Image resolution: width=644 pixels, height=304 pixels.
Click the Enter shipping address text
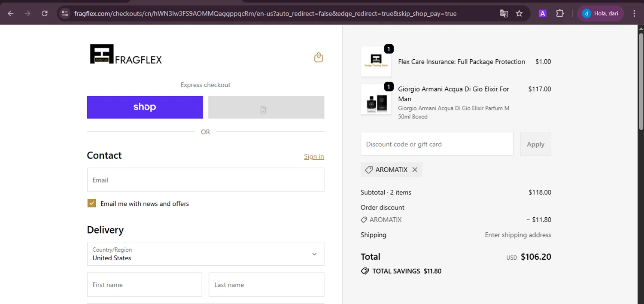click(518, 235)
